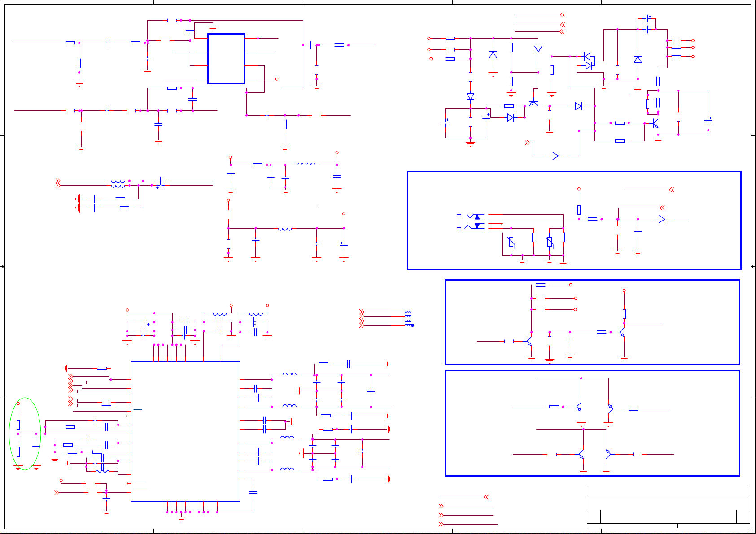Image resolution: width=756 pixels, height=534 pixels.
Task: Click the dashed inductor symbol
Action: (x=306, y=164)
